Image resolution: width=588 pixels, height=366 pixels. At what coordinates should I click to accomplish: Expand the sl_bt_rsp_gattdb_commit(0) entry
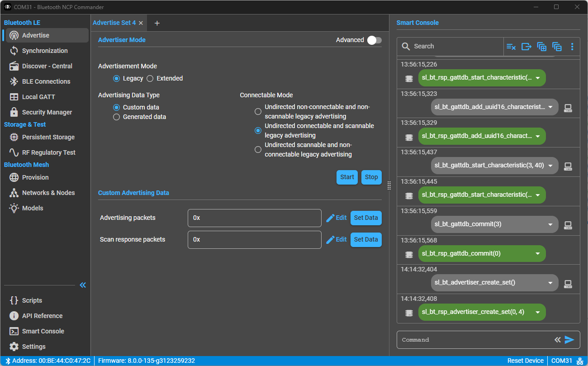point(538,253)
